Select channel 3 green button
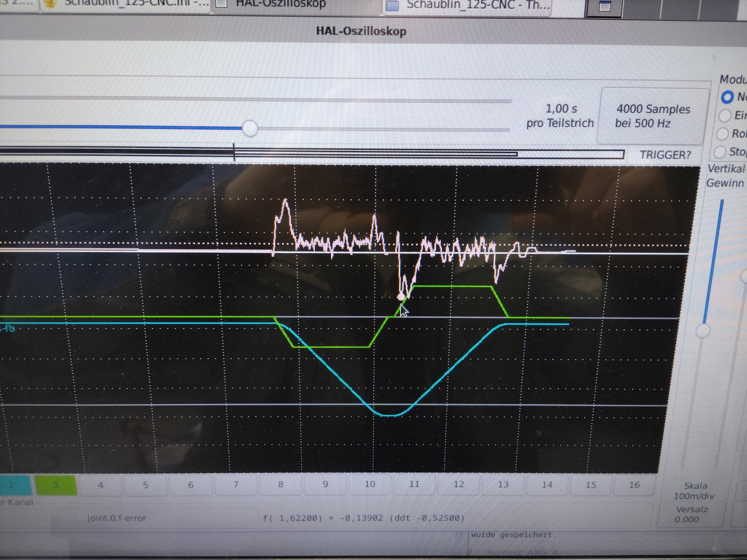747x560 pixels. [56, 485]
